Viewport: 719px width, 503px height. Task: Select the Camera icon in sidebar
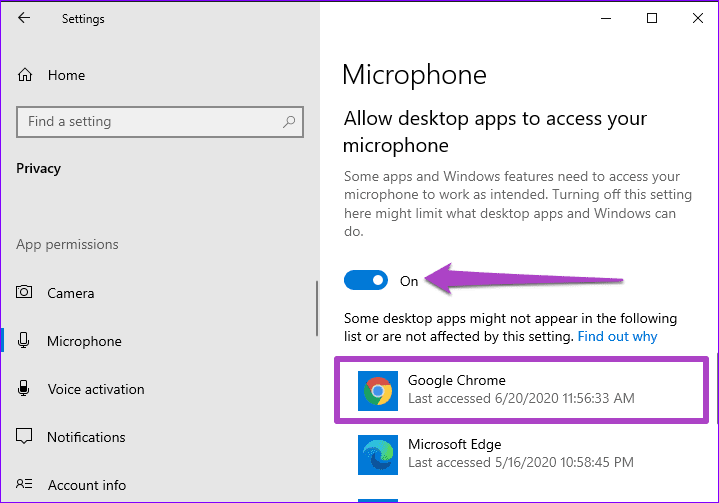point(24,293)
